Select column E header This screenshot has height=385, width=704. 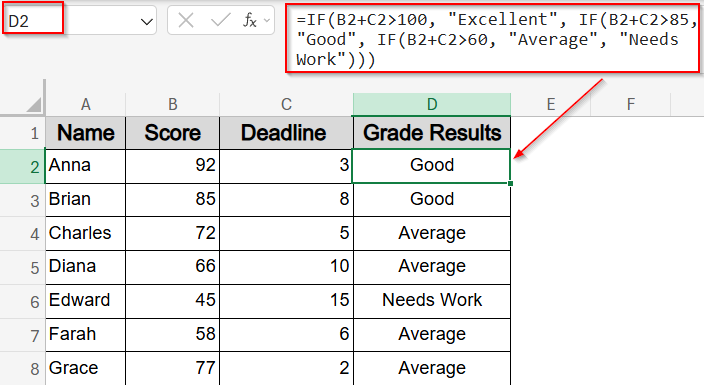[551, 104]
